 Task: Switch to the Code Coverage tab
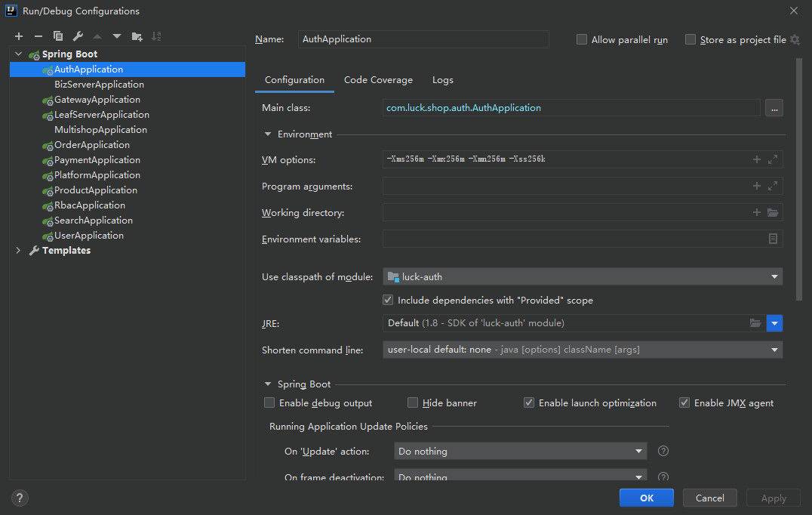point(378,80)
